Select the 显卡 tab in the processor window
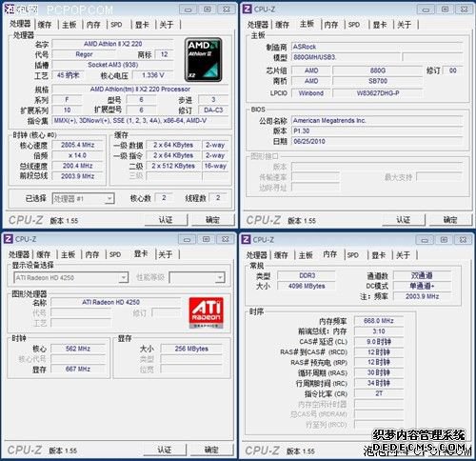 pos(142,25)
